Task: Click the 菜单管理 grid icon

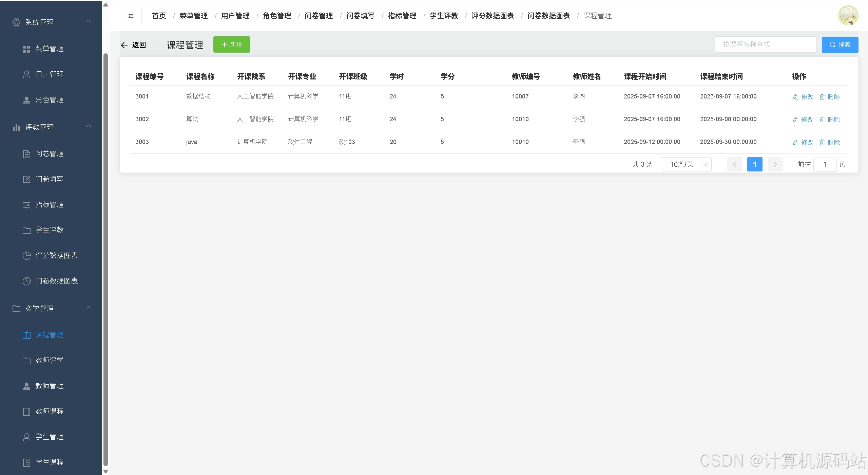Action: 26,49
